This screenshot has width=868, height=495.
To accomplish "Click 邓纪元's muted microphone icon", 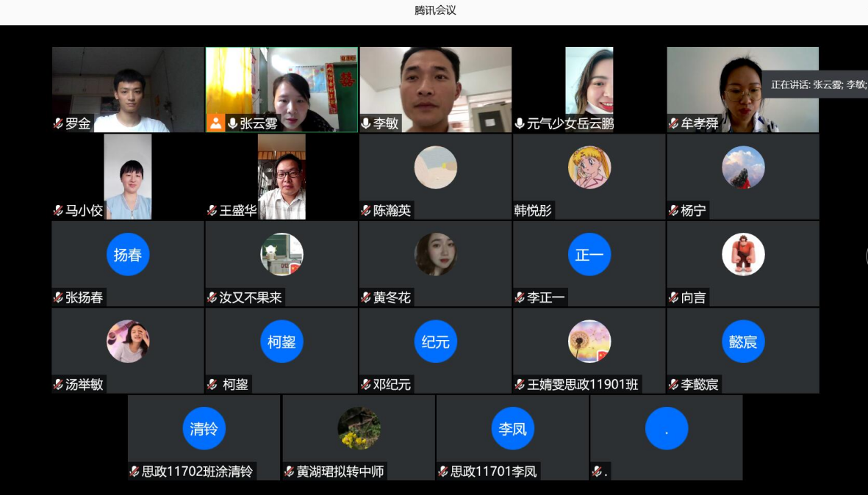I will (365, 383).
